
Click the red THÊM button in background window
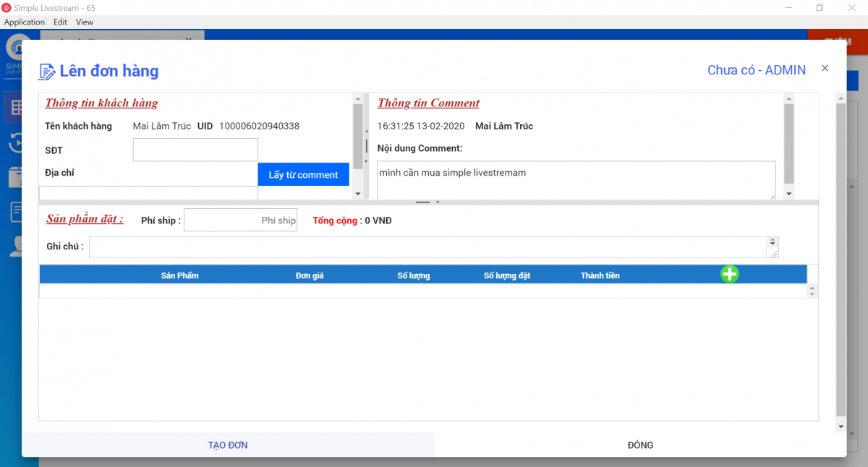point(836,41)
